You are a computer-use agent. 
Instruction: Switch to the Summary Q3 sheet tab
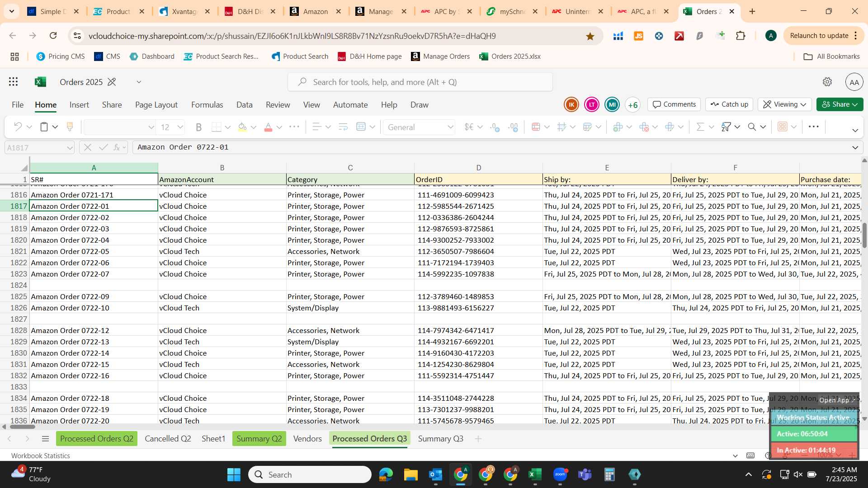[441, 438]
